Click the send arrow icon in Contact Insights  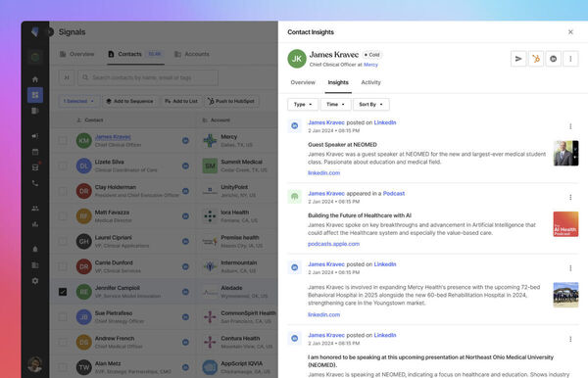coord(518,59)
